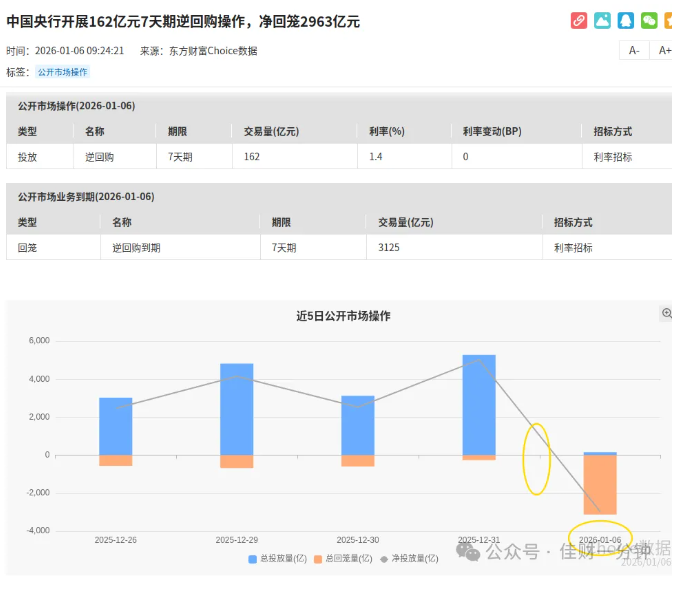Image resolution: width=674 pixels, height=592 pixels.
Task: Share to WeChat with green icon
Action: pos(649,21)
